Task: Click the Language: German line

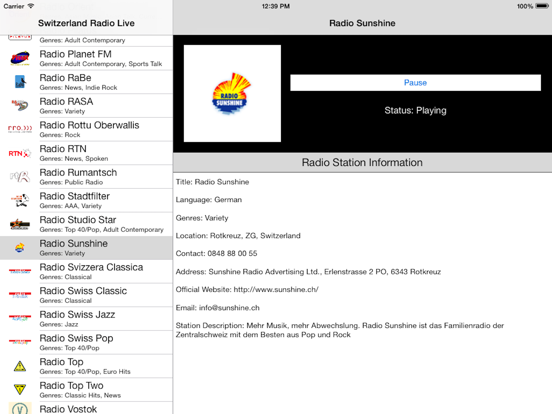Action: click(x=209, y=200)
